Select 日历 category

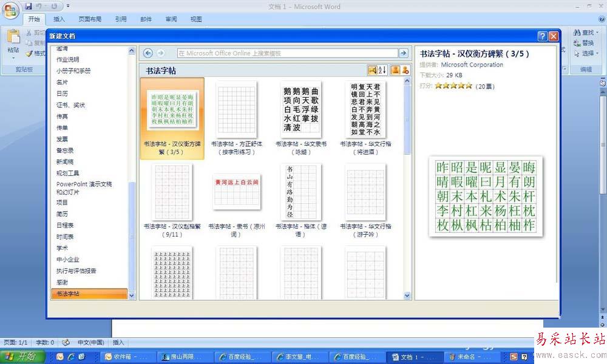click(x=62, y=93)
